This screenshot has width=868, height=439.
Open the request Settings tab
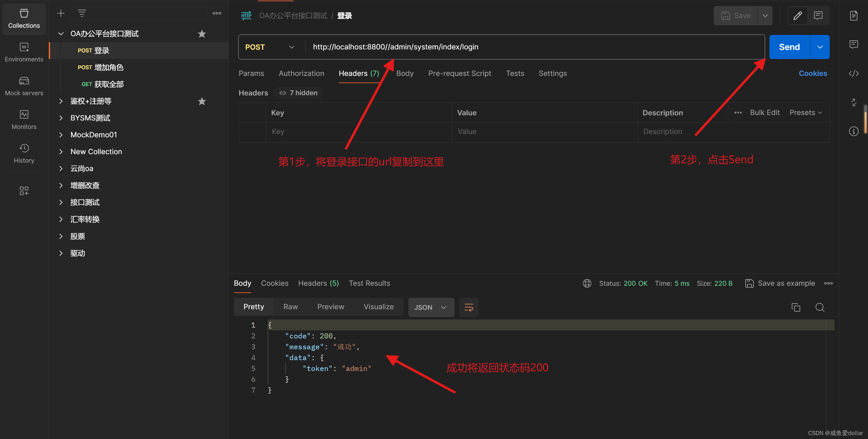(553, 73)
